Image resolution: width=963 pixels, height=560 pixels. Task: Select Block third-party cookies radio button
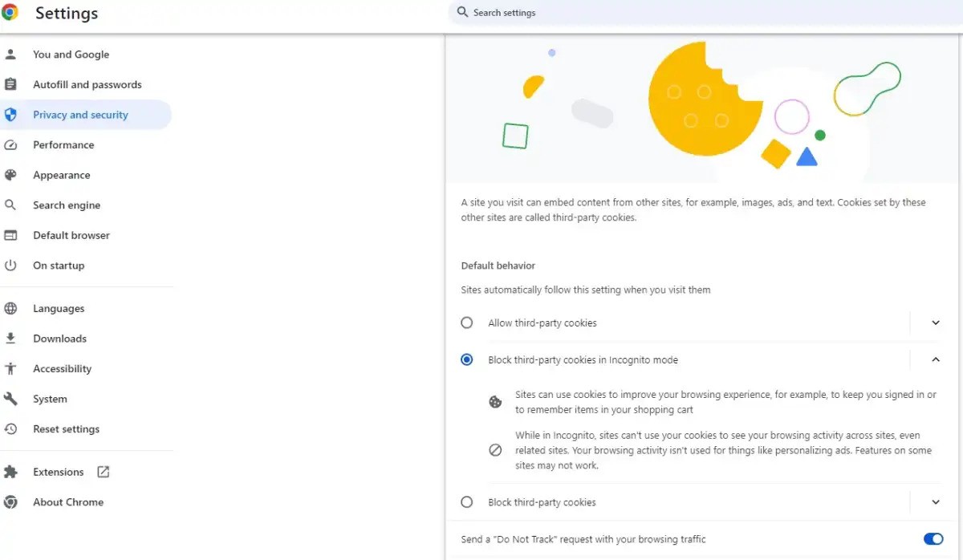466,502
